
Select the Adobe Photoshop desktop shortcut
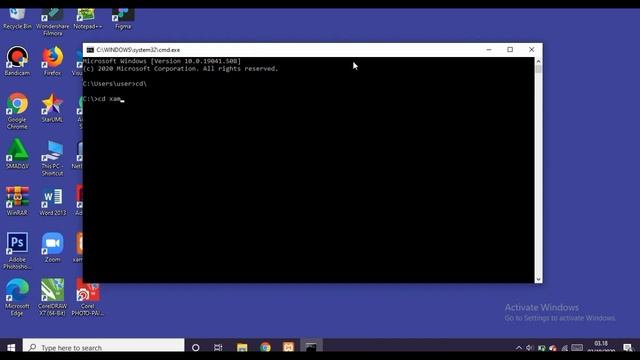17,251
